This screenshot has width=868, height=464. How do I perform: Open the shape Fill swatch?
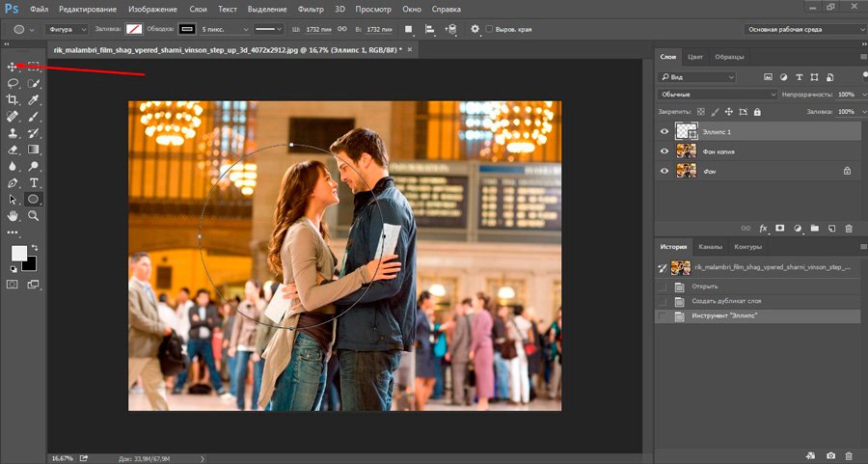pos(133,29)
